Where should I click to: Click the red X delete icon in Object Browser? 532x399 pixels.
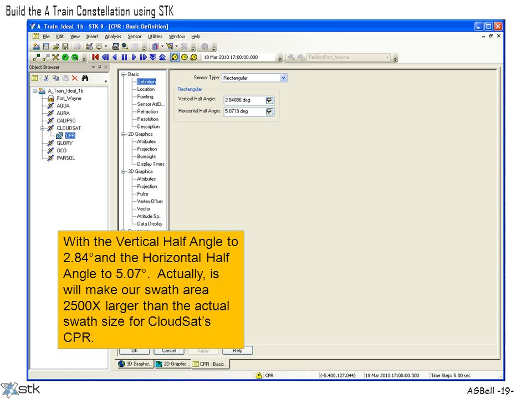coord(75,78)
